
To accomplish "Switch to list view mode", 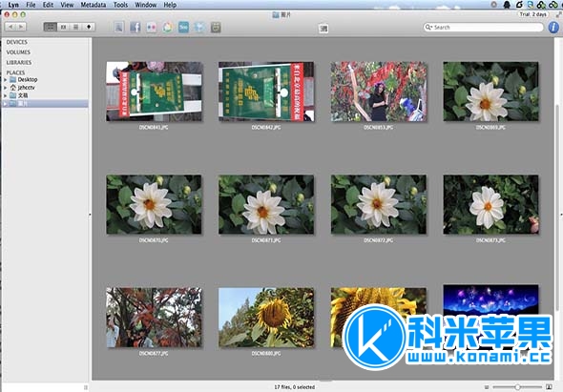I will click(75, 27).
